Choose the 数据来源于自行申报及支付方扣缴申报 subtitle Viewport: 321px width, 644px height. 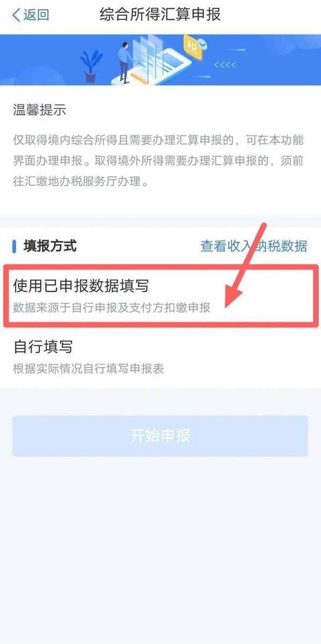click(x=112, y=309)
